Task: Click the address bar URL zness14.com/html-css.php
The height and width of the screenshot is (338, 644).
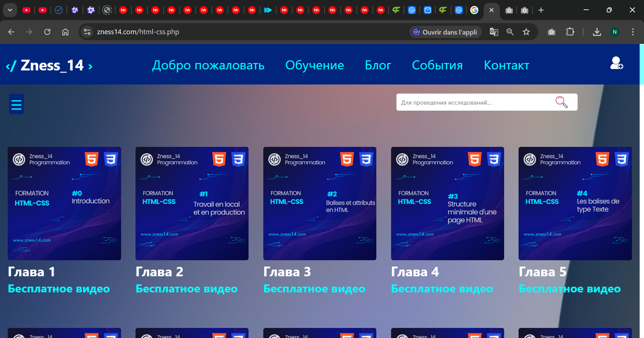Action: click(x=138, y=32)
